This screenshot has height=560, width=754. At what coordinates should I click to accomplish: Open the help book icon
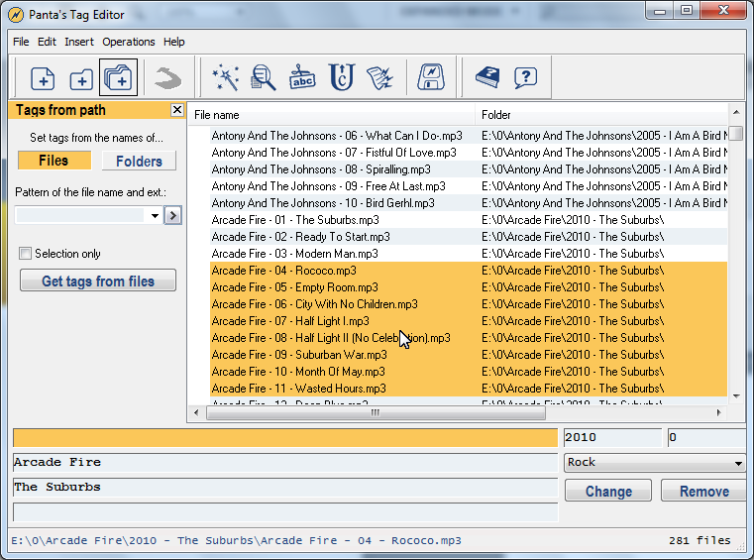pyautogui.click(x=487, y=77)
